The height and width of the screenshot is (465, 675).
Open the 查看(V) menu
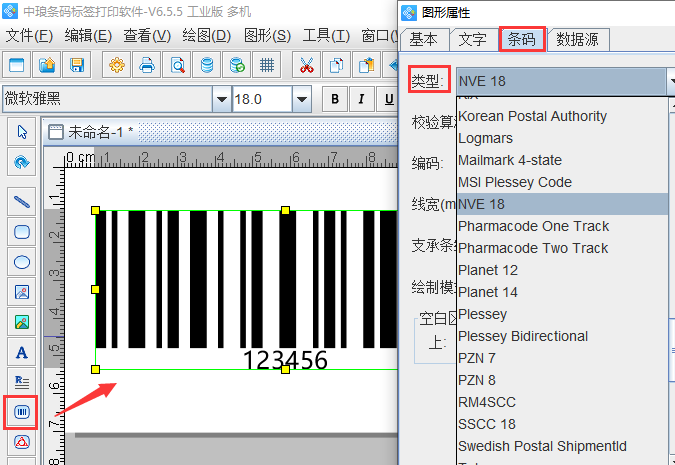coord(147,36)
